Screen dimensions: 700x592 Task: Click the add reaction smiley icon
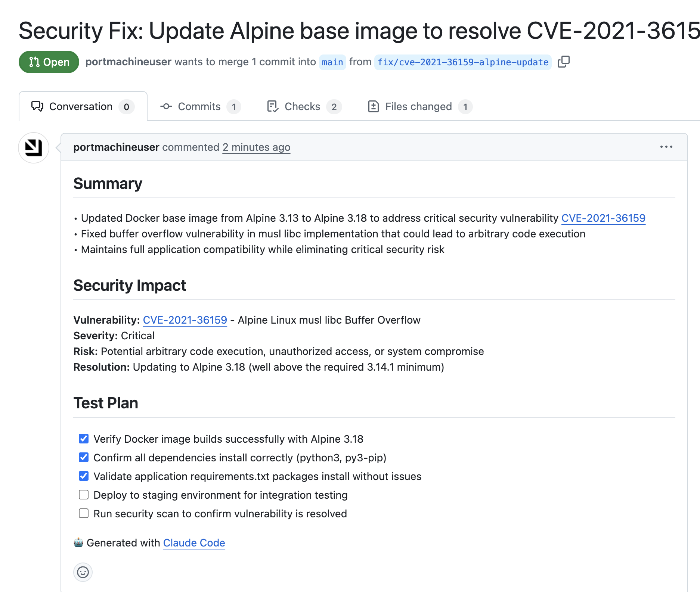click(x=83, y=572)
